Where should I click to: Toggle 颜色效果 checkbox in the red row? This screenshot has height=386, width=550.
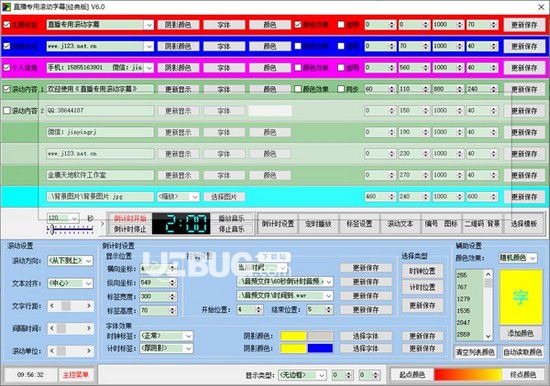coord(298,25)
